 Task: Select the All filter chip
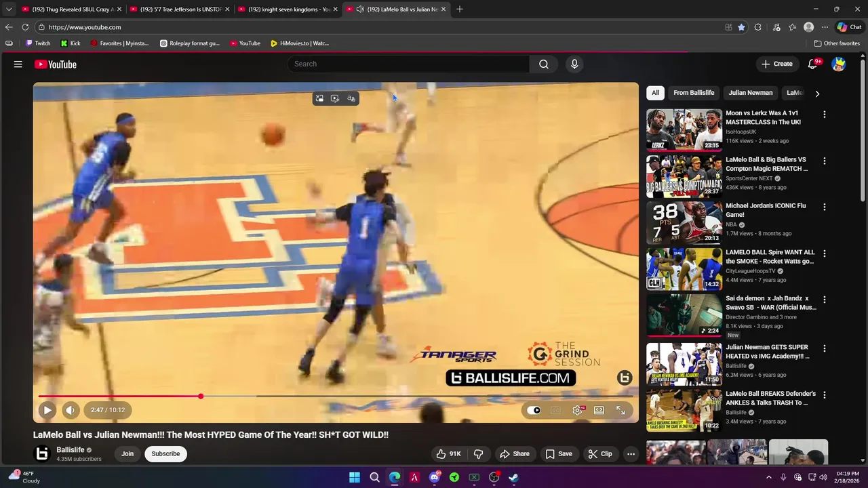655,93
